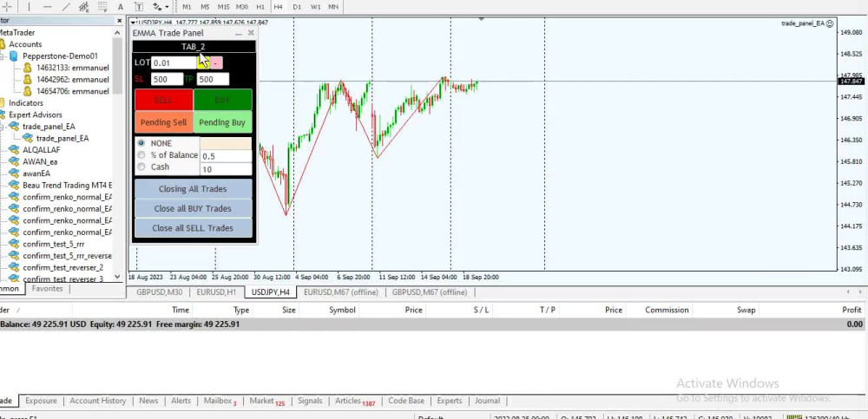Select the NONE radio option

(x=141, y=143)
